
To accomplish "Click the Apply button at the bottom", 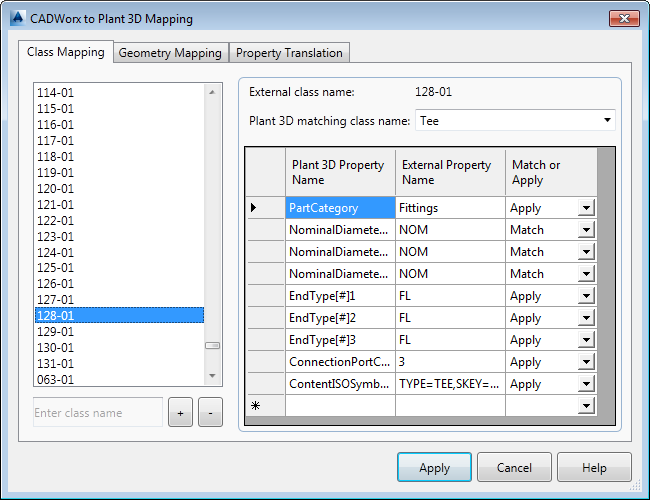I will click(434, 468).
